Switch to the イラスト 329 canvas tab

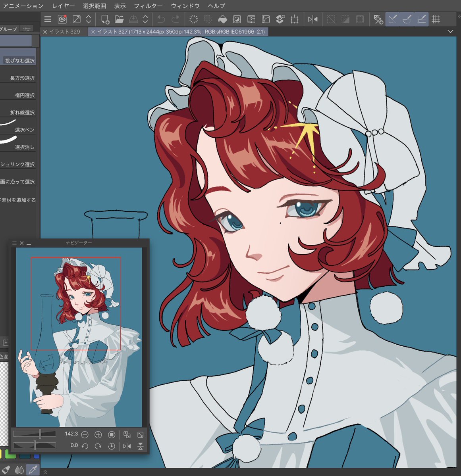click(65, 32)
